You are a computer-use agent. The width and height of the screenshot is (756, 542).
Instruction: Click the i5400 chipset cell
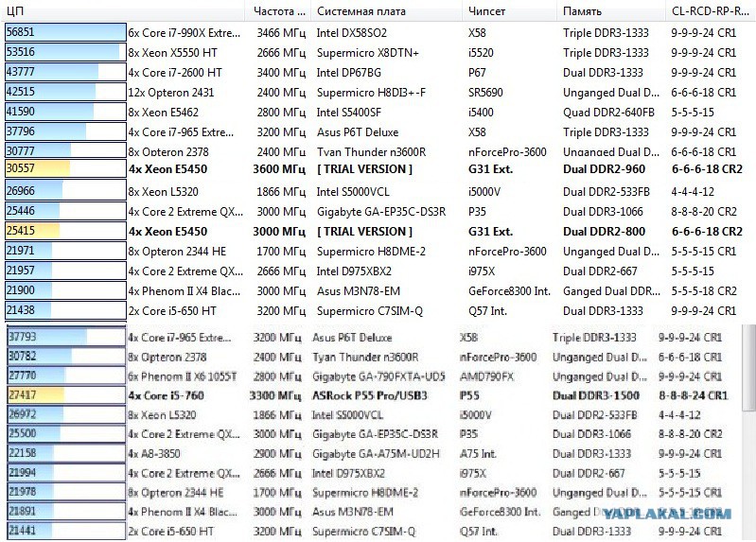tap(481, 113)
